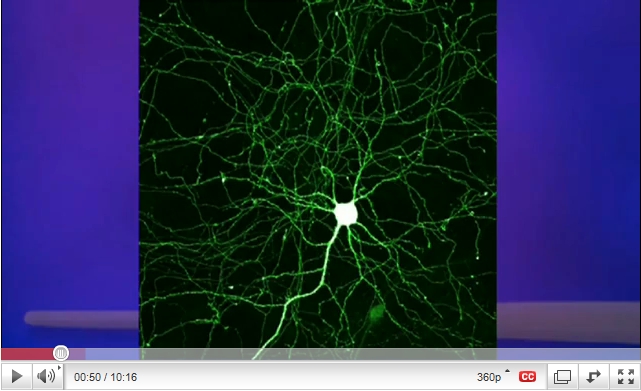Click the progress bar scrubber handle
641x391 pixels.
point(61,353)
